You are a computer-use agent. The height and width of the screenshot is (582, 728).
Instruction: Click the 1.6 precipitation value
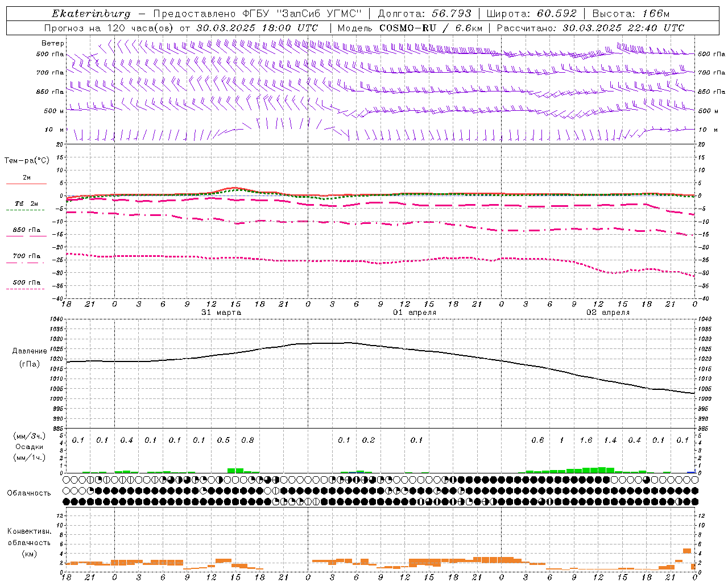point(586,440)
